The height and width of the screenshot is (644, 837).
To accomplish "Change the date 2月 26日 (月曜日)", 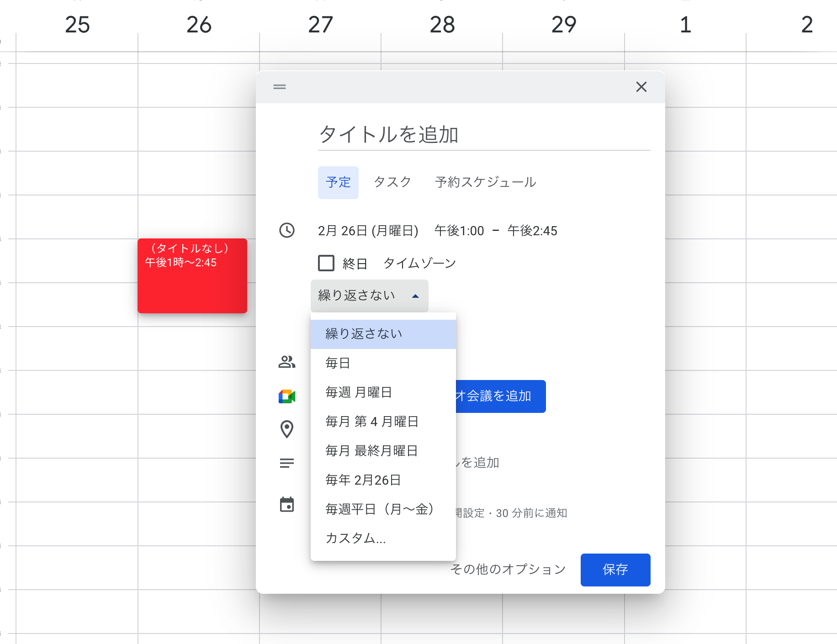I will pyautogui.click(x=368, y=231).
